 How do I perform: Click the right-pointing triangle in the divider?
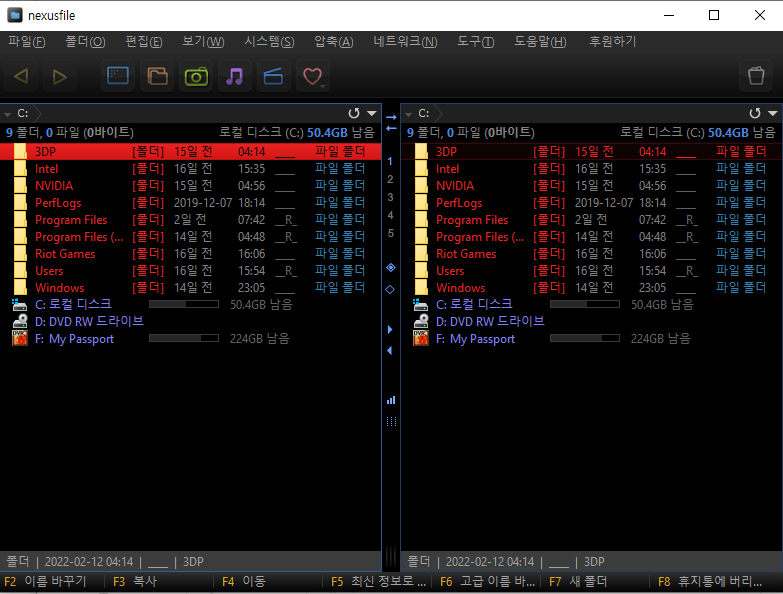pyautogui.click(x=390, y=329)
